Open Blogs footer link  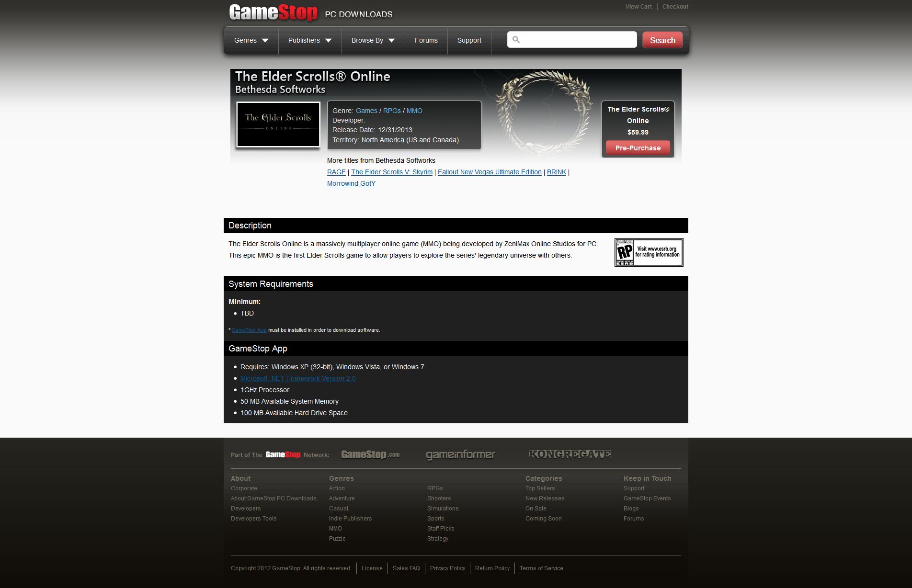[631, 509]
